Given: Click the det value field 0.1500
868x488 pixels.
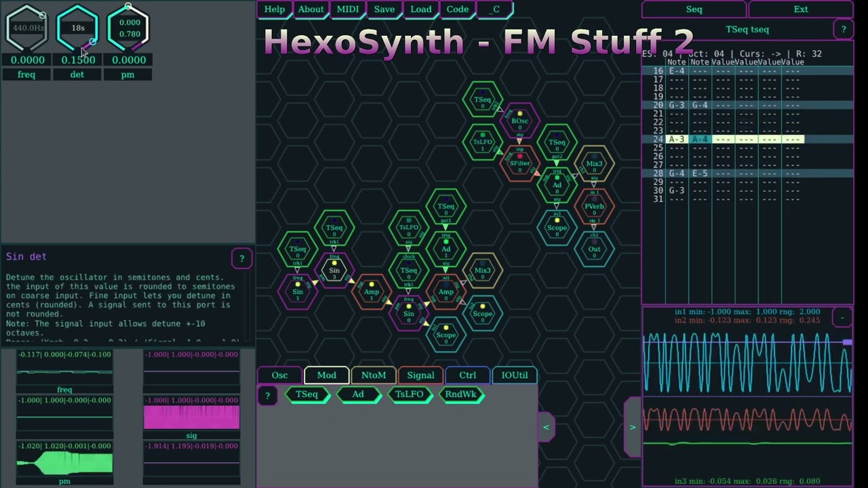Looking at the screenshot, I should coord(78,60).
